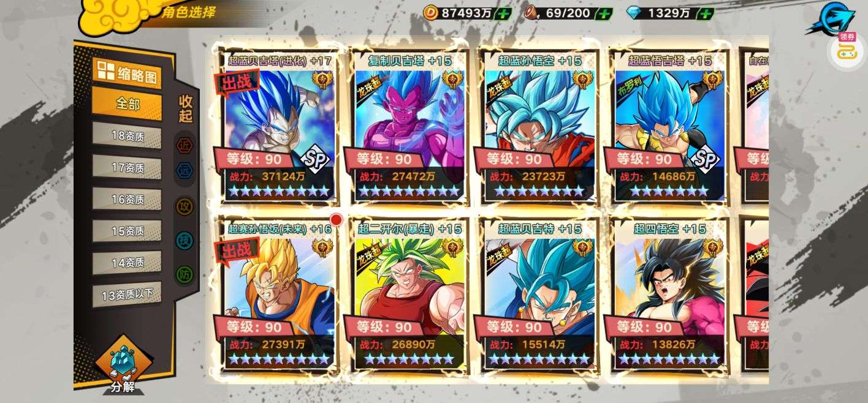Tap the plus next to the diamond balance

(x=706, y=13)
